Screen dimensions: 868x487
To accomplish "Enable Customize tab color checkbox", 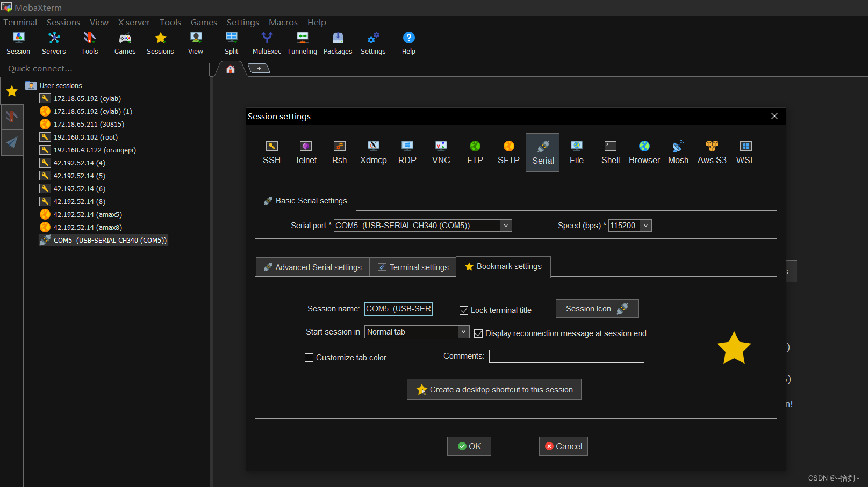I will (309, 358).
